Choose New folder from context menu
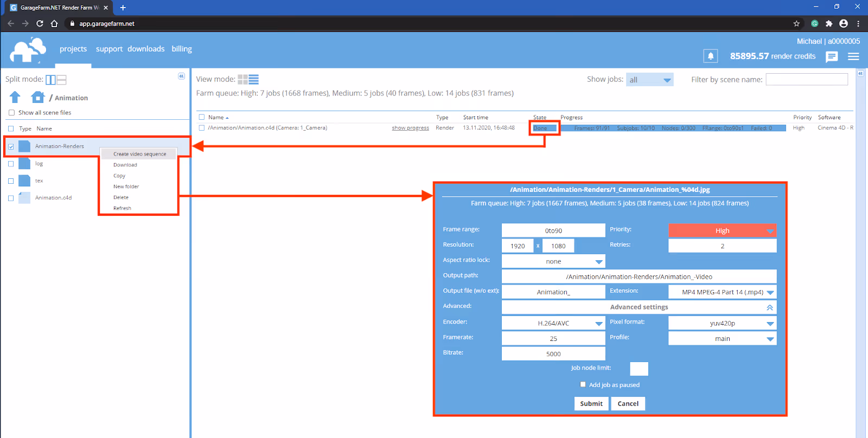The image size is (868, 438). click(126, 186)
